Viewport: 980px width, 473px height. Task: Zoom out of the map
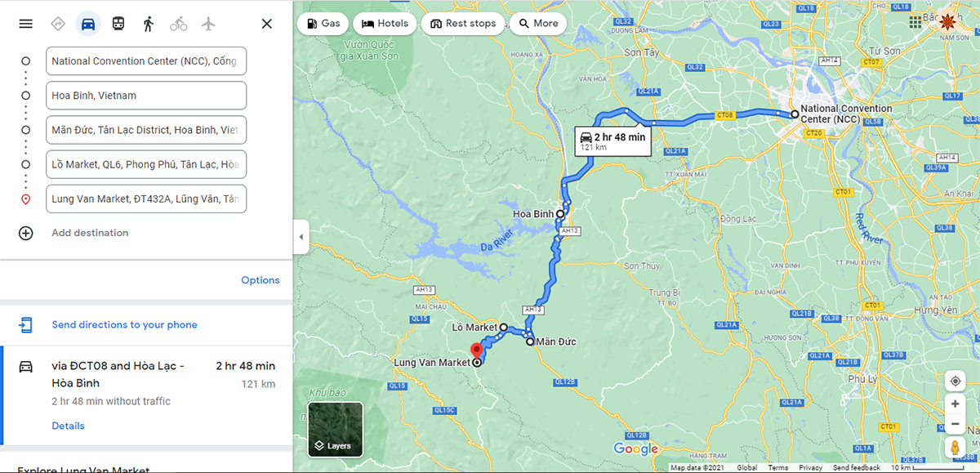[955, 424]
